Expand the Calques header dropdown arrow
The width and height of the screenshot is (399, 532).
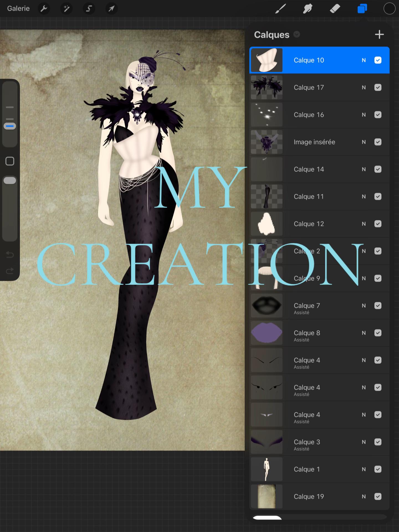coord(297,34)
